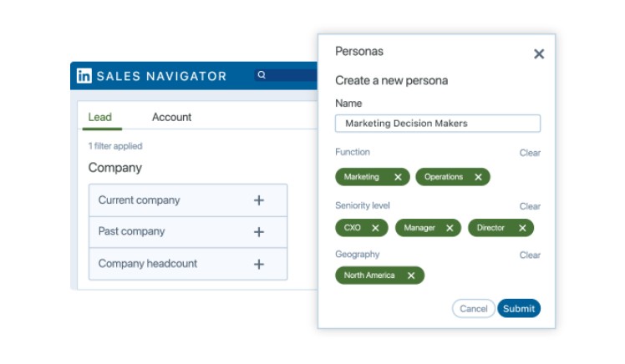This screenshot has height=364, width=625.
Task: Click the search magnifier icon
Action: [x=262, y=75]
